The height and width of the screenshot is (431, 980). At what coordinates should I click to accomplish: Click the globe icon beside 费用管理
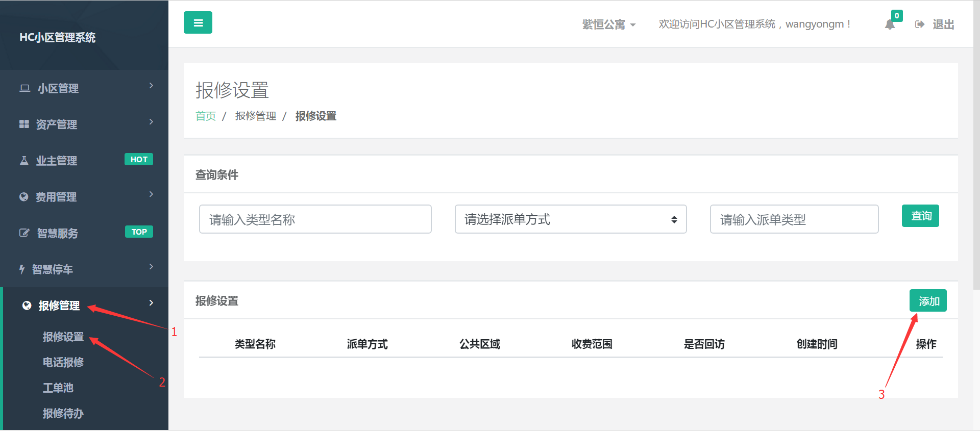point(24,197)
